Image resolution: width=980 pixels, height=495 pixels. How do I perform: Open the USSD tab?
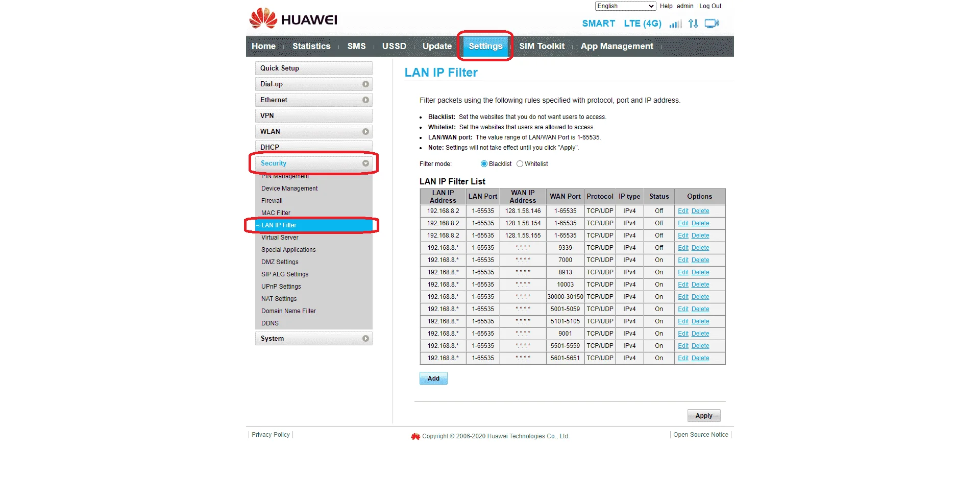pos(394,46)
